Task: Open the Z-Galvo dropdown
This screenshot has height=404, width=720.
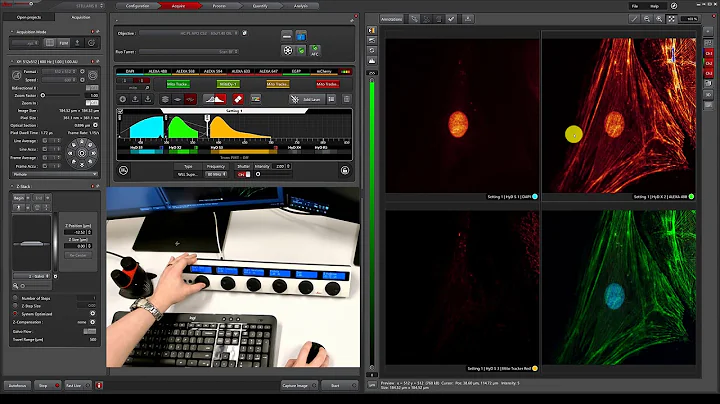Action: [32, 276]
